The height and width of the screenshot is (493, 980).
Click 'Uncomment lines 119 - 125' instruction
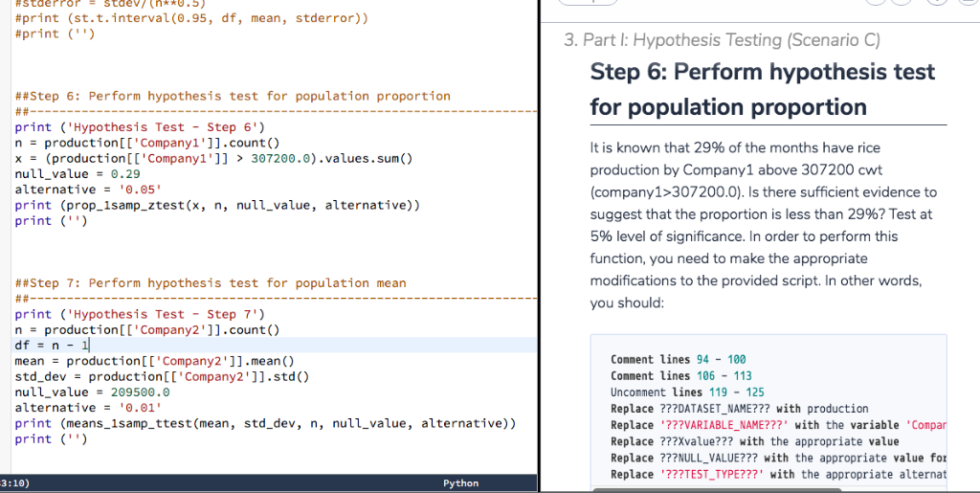(x=687, y=392)
